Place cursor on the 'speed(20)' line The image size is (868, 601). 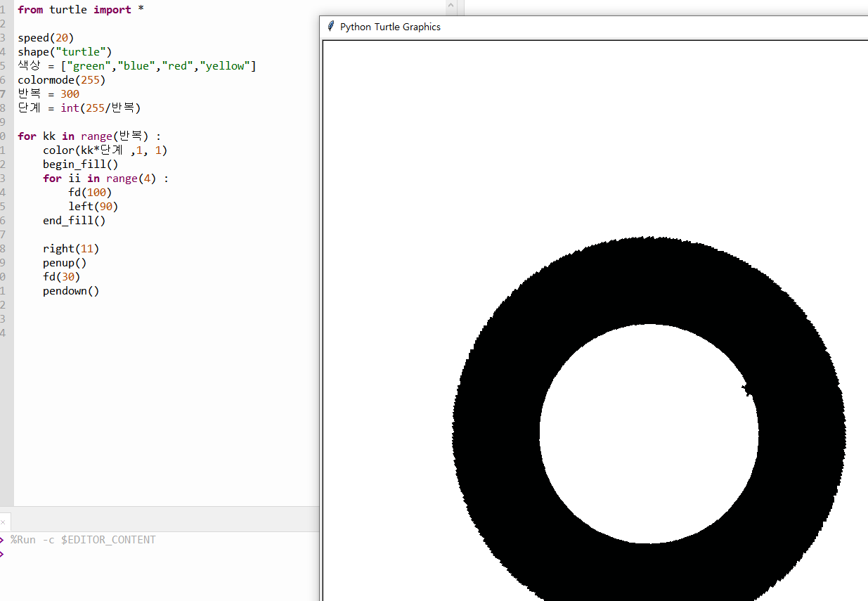[x=46, y=38]
